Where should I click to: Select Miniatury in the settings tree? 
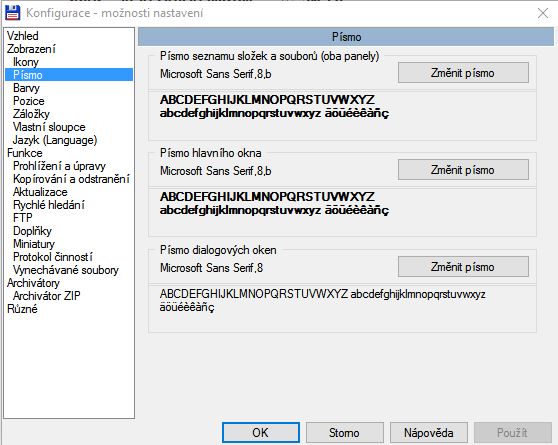[34, 244]
